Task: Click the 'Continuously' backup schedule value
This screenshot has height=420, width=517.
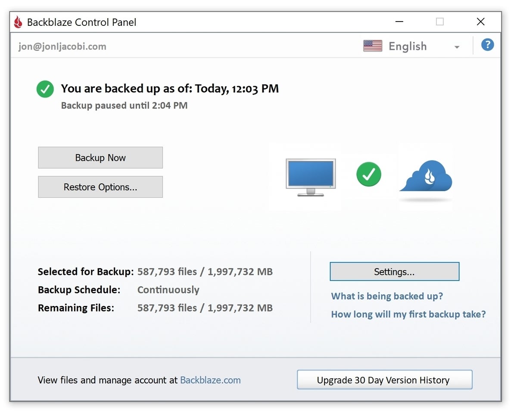Action: click(168, 290)
